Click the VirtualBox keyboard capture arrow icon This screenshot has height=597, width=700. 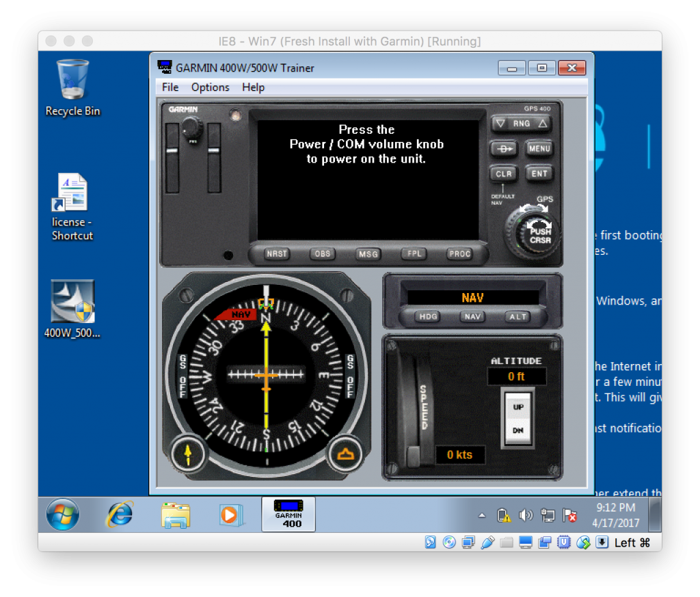point(602,542)
